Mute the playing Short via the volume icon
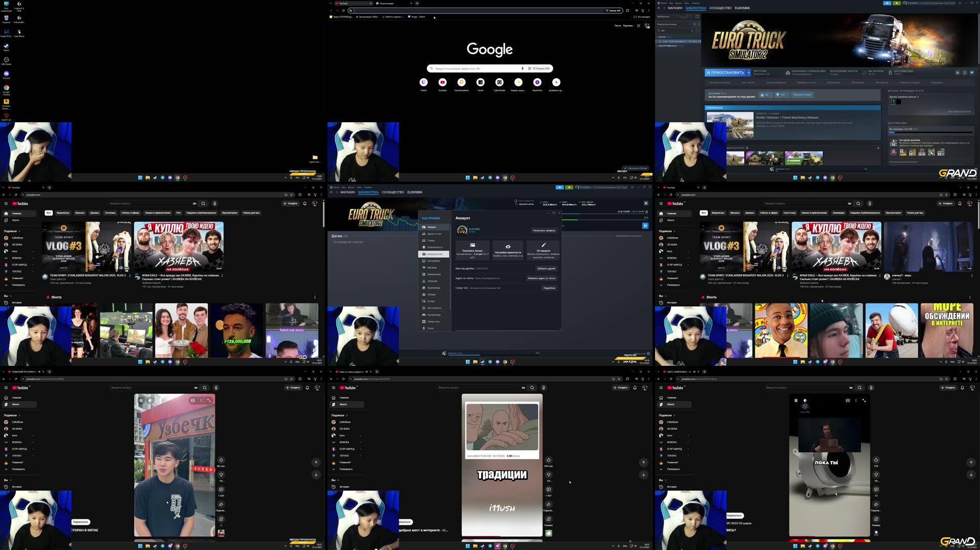The height and width of the screenshot is (550, 980). (x=805, y=401)
